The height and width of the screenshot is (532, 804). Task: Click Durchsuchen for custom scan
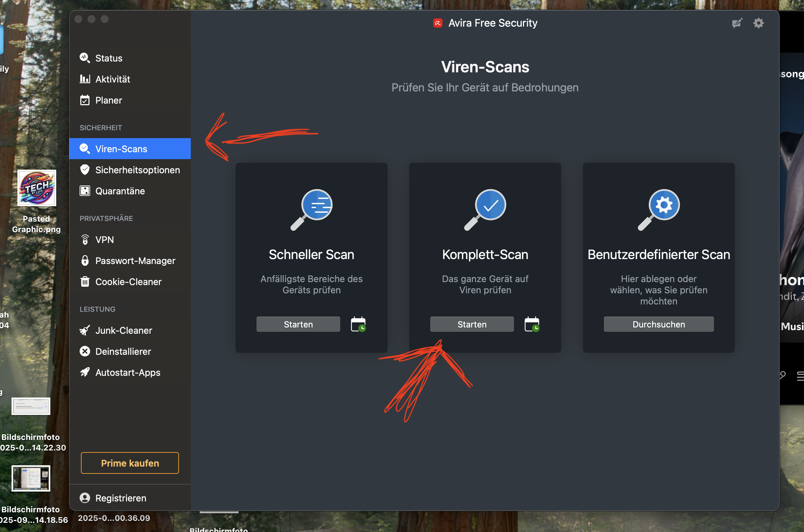[658, 324]
